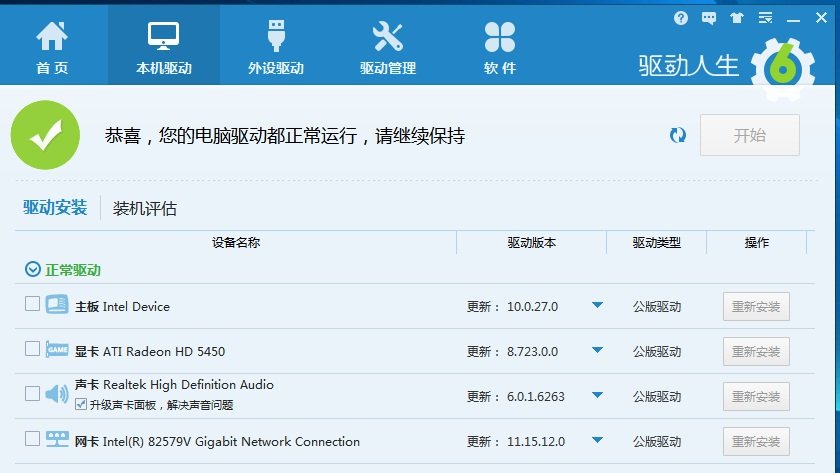
Task: Reinstall the 主板 Intel Device driver
Action: click(x=756, y=306)
